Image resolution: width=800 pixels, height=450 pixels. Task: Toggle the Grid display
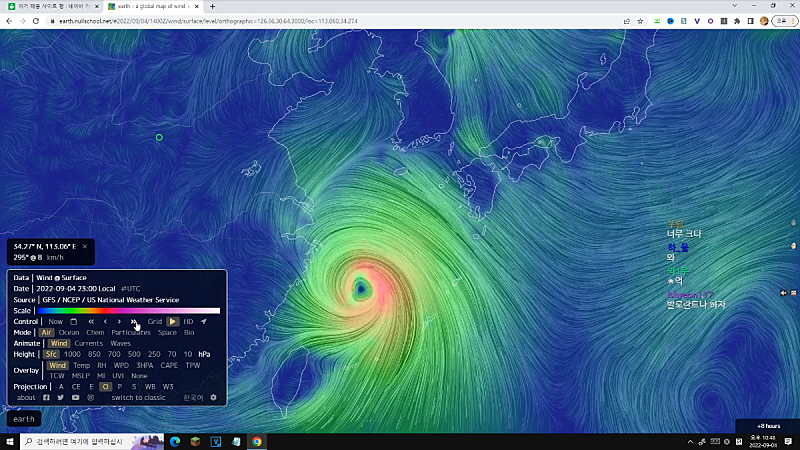(x=155, y=321)
